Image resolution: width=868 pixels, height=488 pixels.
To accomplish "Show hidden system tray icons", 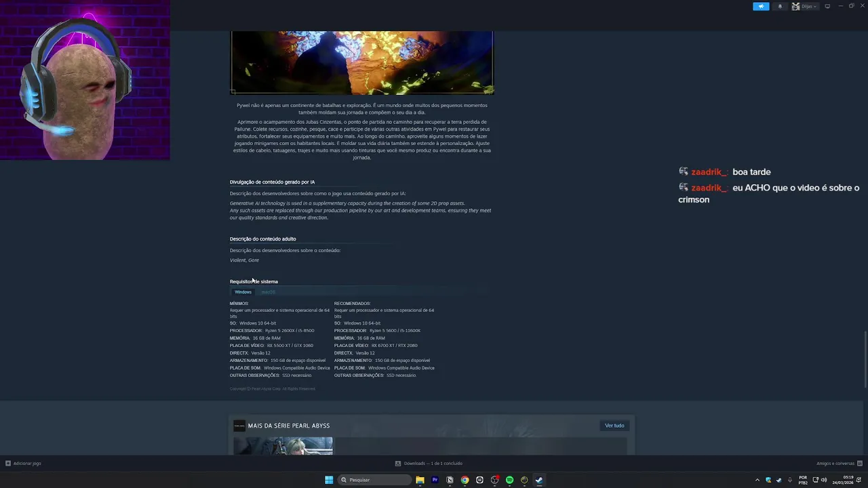I will tap(757, 480).
